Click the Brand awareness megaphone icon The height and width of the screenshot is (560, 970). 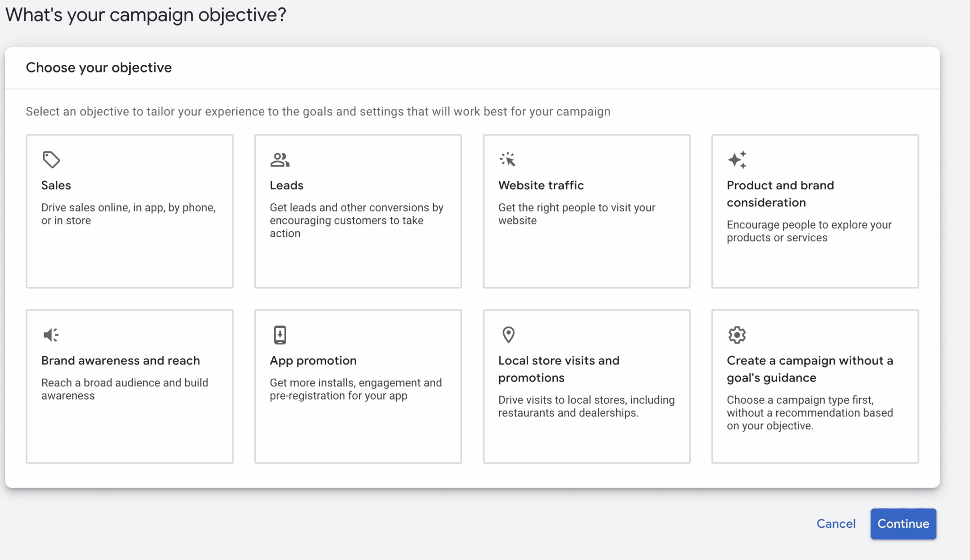tap(51, 335)
